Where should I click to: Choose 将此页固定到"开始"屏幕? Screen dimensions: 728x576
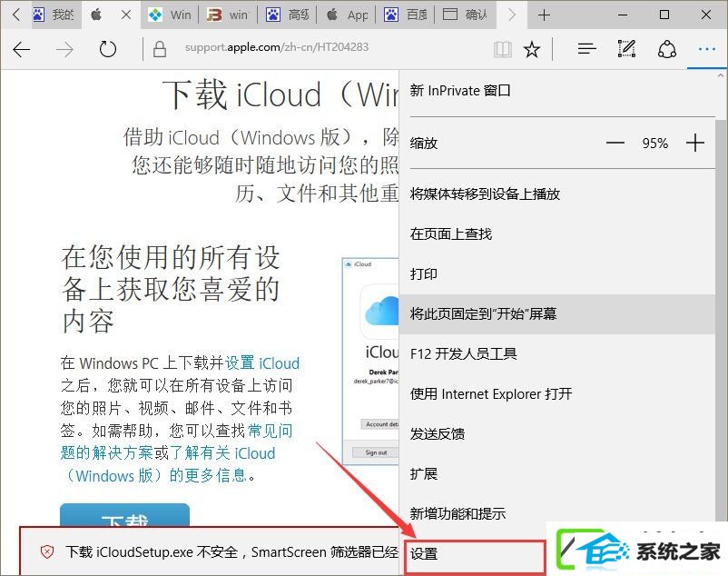556,313
